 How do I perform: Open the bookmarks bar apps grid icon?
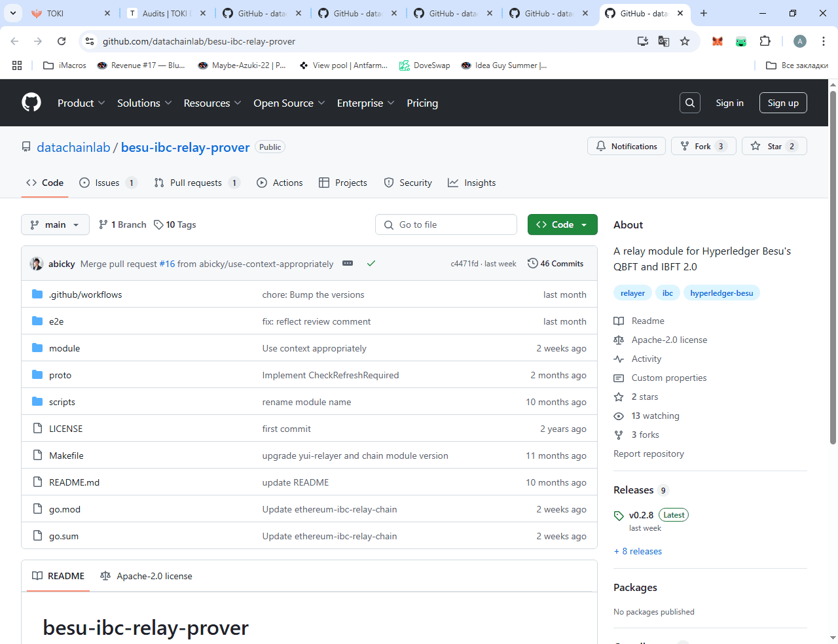17,65
